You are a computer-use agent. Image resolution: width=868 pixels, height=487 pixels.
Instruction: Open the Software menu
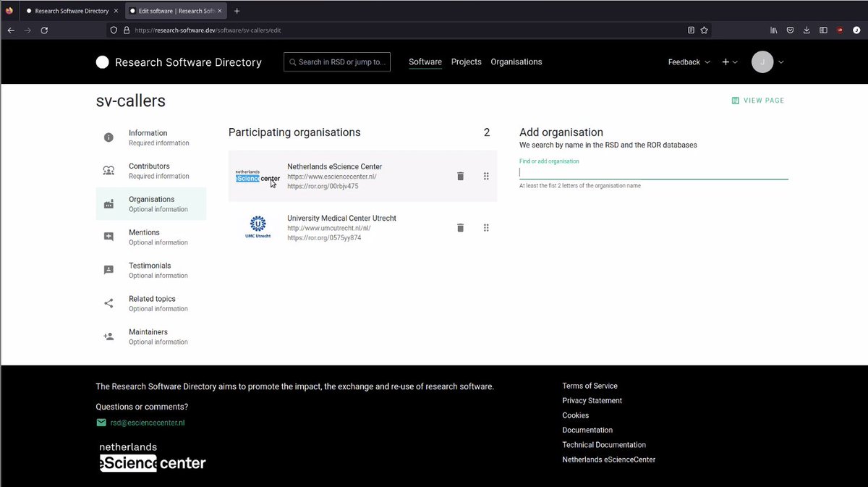[x=425, y=62]
